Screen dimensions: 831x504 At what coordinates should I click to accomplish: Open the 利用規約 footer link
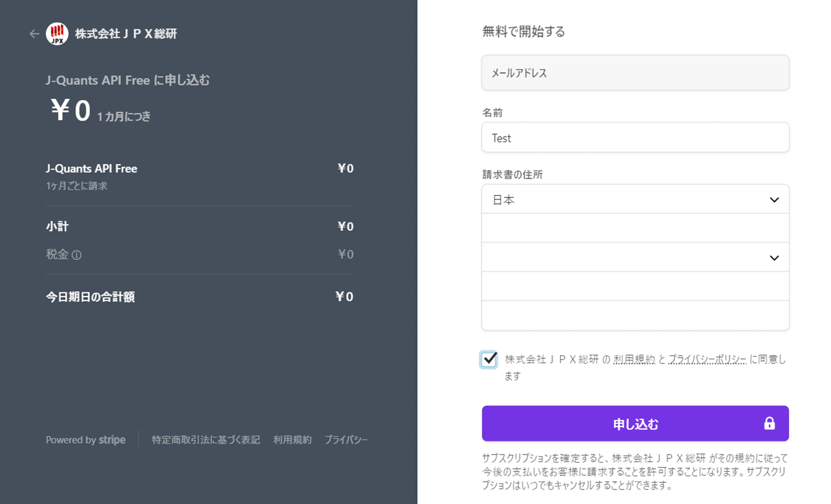coord(292,440)
